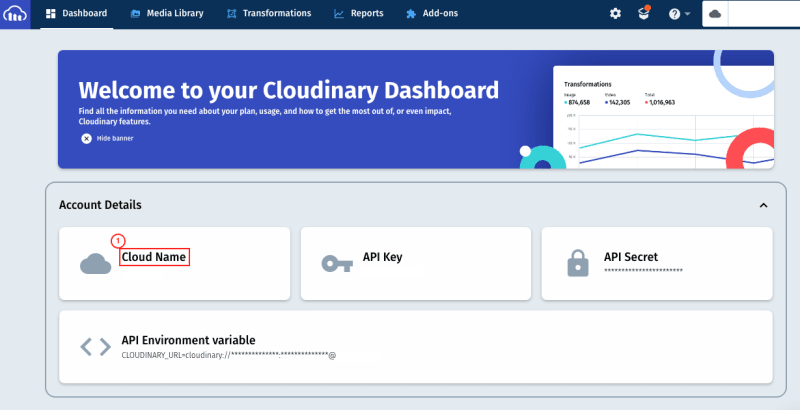Click the key icon in API Key card
Viewport: 800px width, 410px height.
point(337,264)
